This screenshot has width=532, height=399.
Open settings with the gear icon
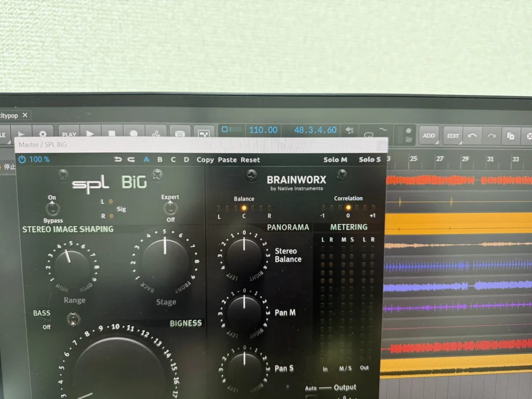[43, 134]
